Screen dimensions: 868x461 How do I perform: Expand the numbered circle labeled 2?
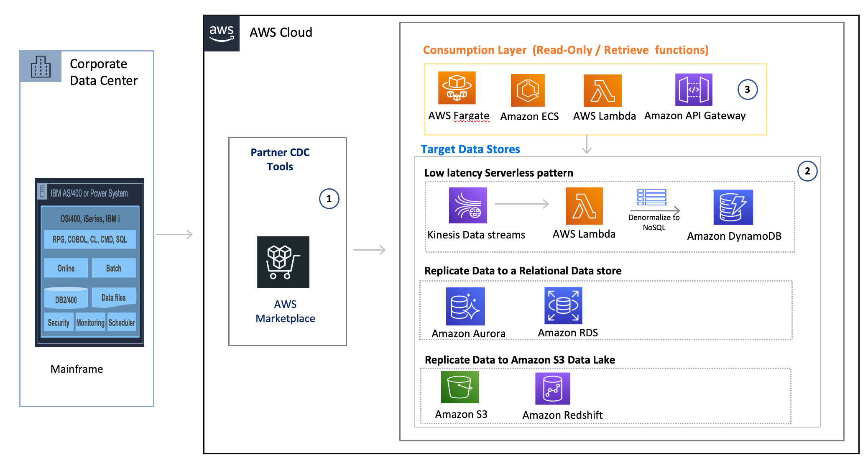point(807,171)
